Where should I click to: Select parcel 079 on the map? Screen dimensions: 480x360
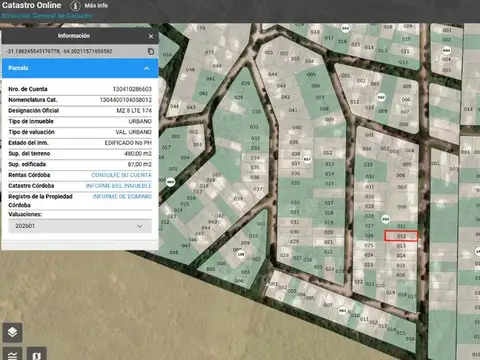pyautogui.click(x=201, y=28)
